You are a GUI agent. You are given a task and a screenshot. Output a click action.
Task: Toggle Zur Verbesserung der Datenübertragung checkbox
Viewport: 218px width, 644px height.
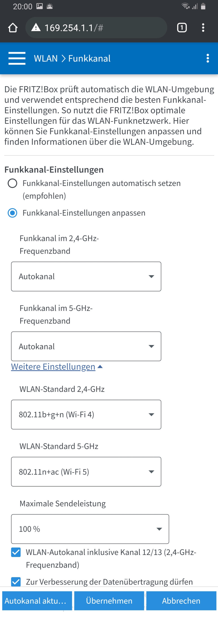16,582
